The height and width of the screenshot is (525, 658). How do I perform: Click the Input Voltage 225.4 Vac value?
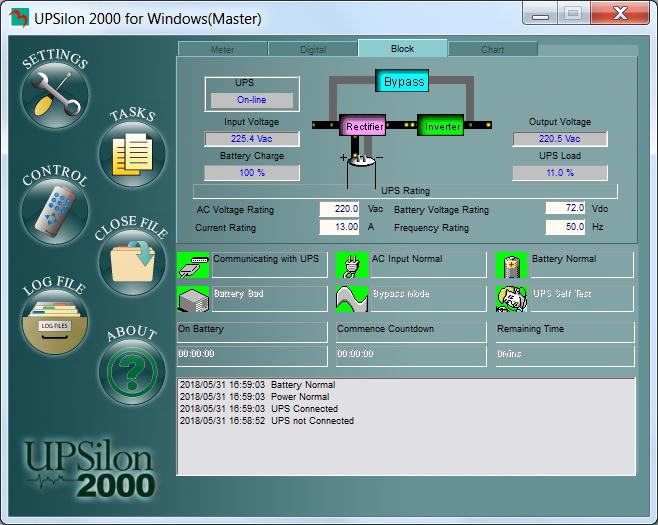point(252,138)
